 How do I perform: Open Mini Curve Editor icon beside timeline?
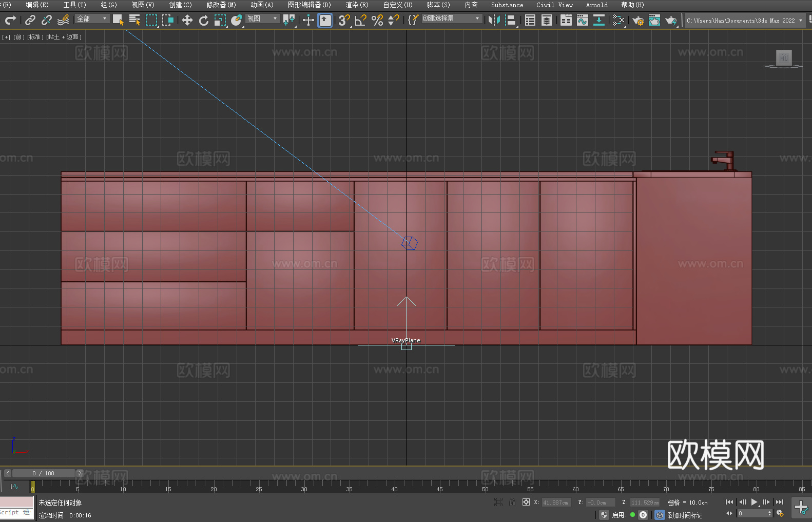[x=14, y=487]
